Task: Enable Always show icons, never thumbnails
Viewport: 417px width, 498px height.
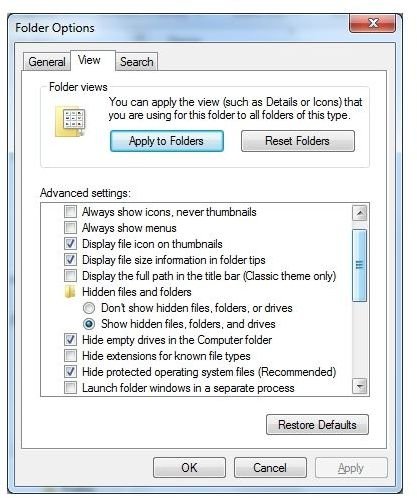Action: coord(70,212)
